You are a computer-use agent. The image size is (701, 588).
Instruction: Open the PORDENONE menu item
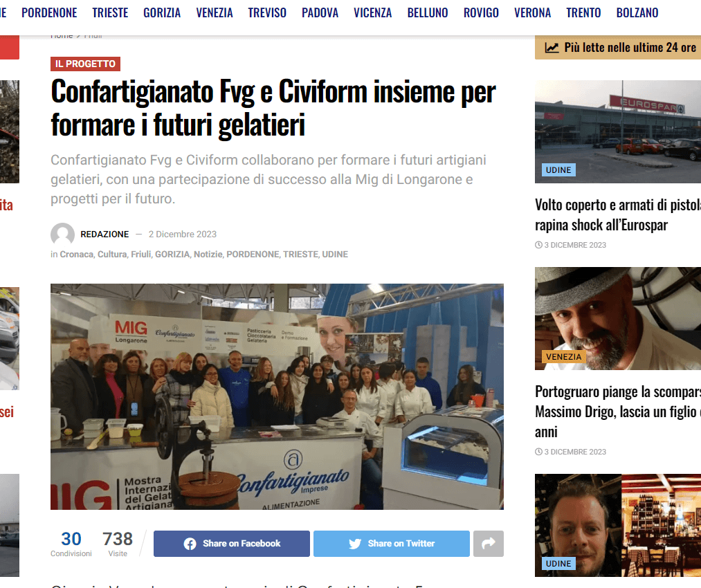click(x=49, y=12)
